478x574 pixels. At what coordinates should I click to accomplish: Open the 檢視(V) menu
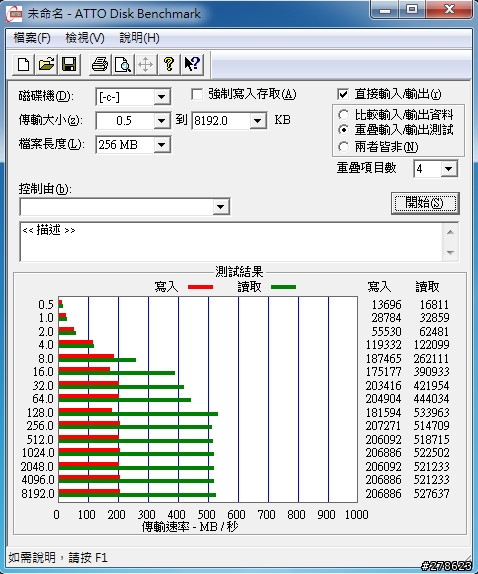point(85,38)
